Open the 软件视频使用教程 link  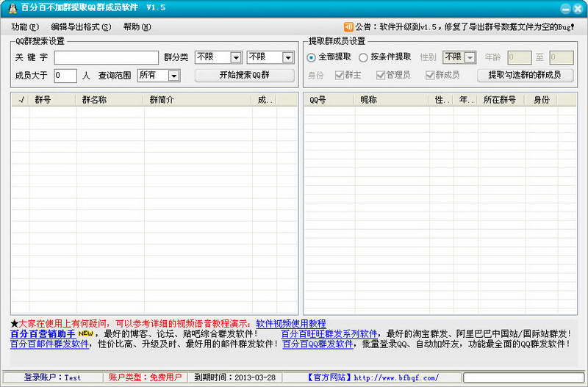[x=291, y=324]
